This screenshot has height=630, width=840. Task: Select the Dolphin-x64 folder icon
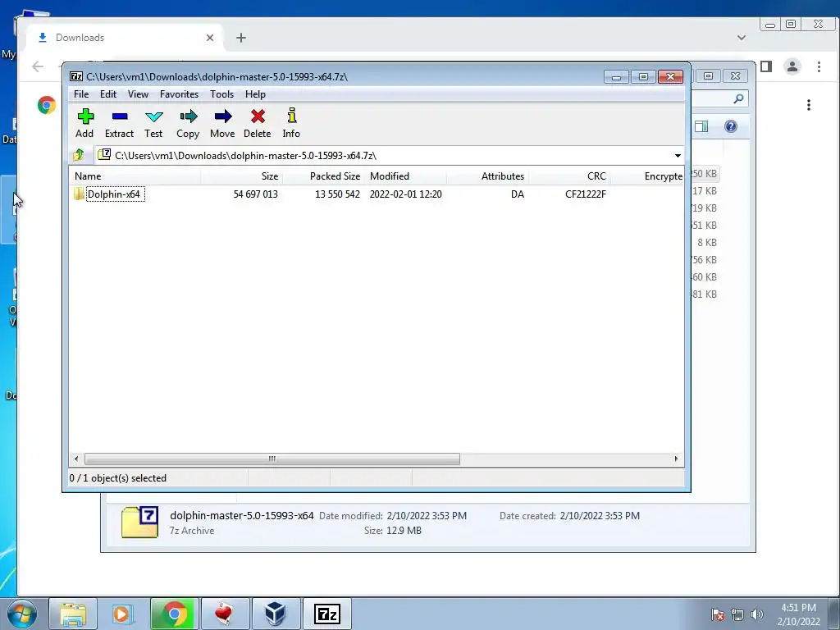[79, 194]
